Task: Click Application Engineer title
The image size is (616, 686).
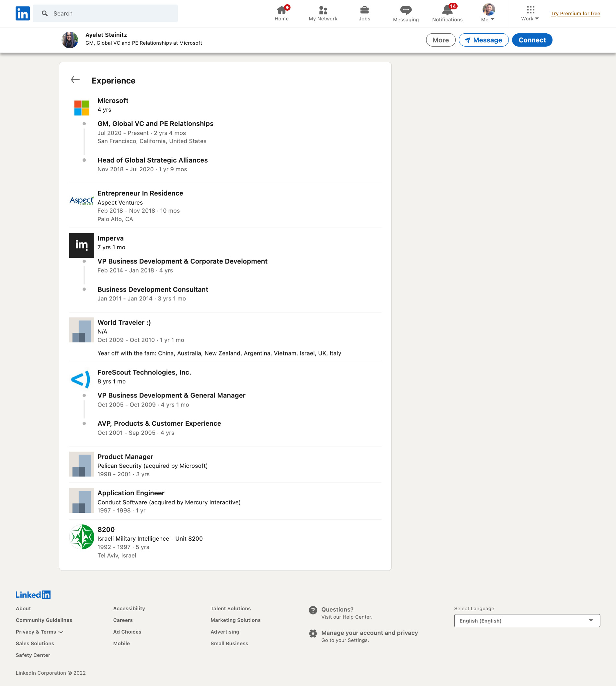Action: [x=131, y=493]
